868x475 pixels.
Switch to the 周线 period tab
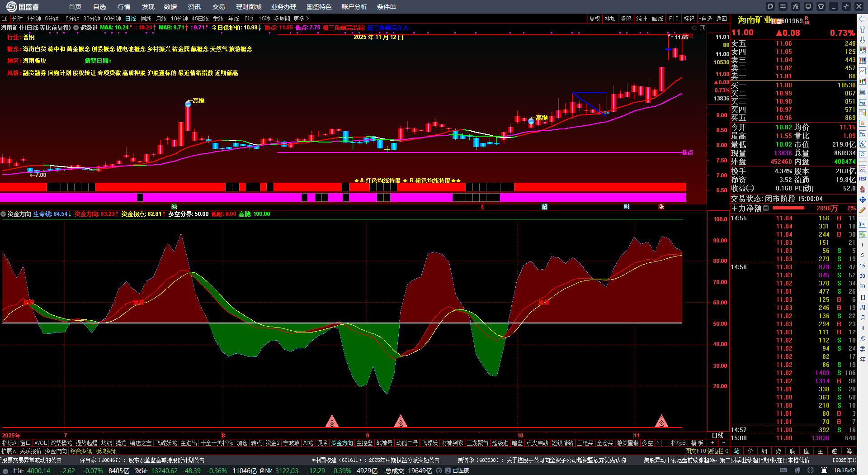coord(146,19)
